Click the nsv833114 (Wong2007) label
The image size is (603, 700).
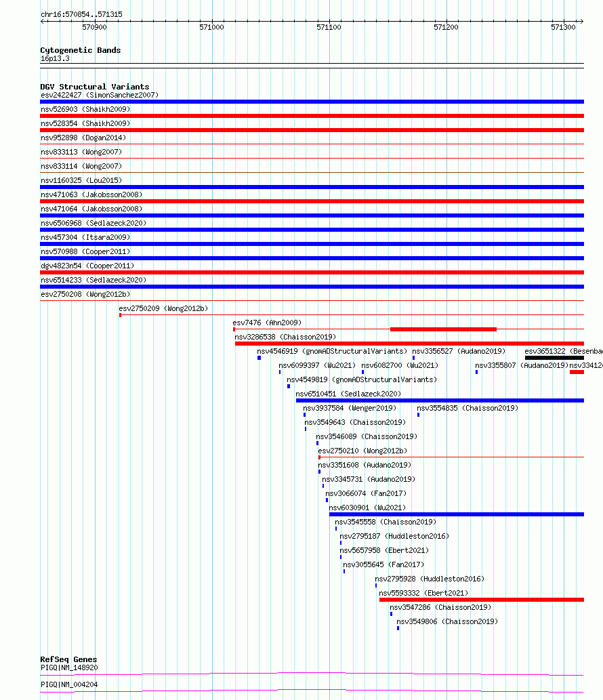[81, 167]
